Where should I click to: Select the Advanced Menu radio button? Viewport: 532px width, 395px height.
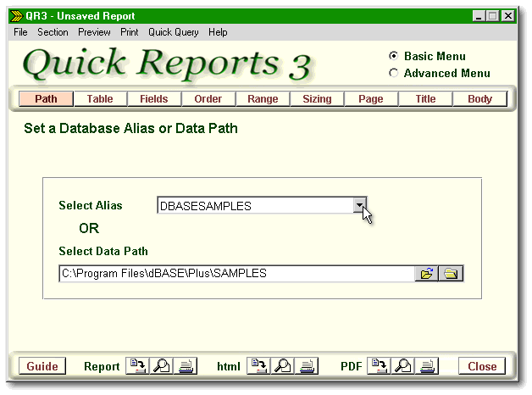[x=393, y=73]
